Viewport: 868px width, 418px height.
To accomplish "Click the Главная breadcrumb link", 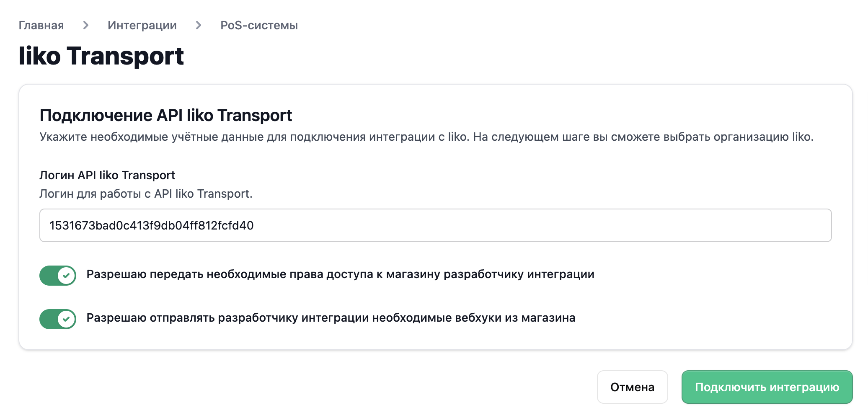I will pos(41,26).
